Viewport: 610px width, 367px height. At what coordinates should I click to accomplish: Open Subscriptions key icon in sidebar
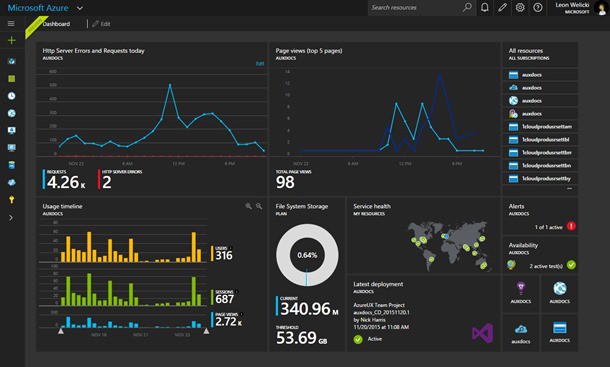click(x=11, y=200)
